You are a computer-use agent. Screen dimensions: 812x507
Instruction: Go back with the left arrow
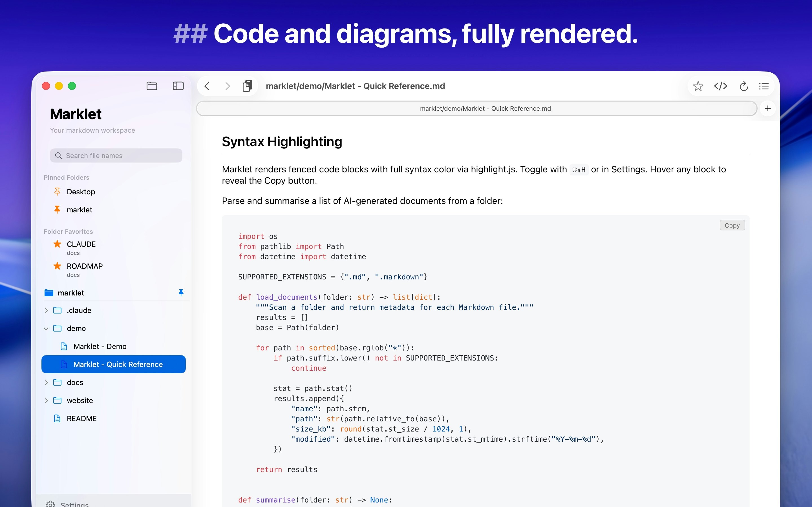(x=207, y=86)
